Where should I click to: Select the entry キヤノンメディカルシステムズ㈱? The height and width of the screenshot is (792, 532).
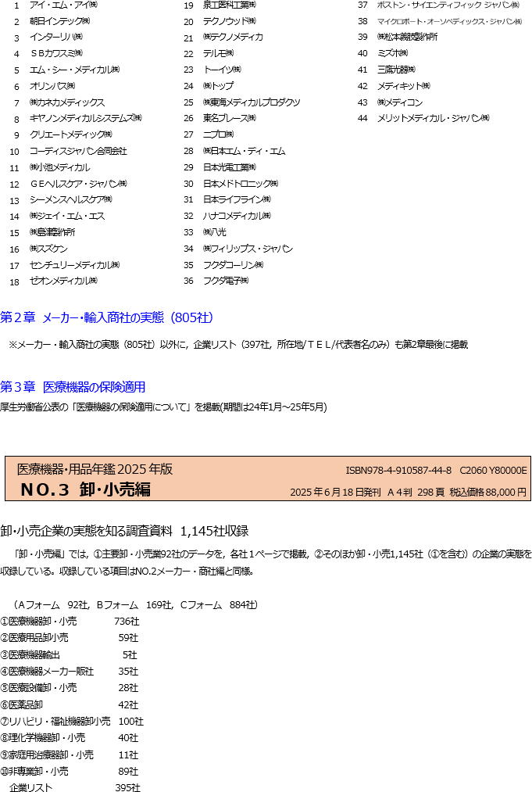point(86,118)
